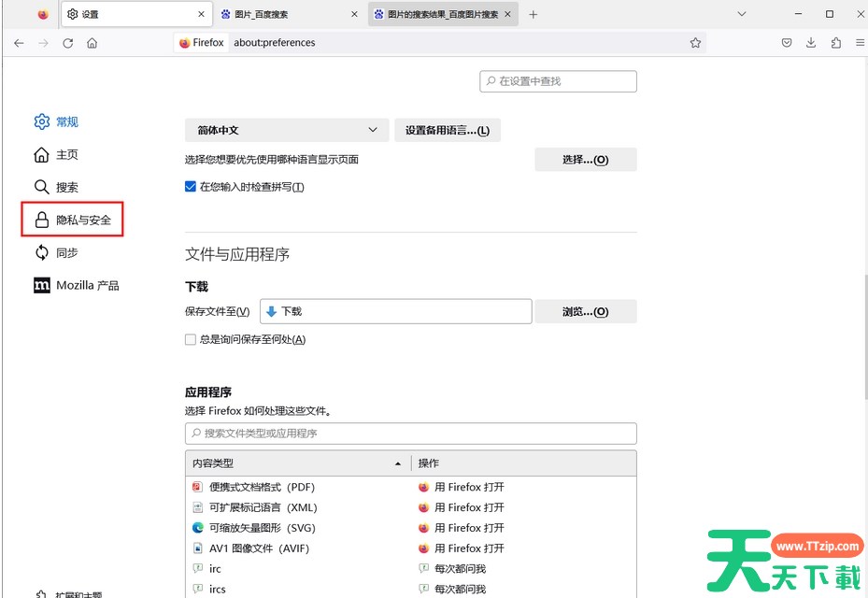Open the list all tabs chevron
Screen dimensions: 868x598
coord(742,14)
